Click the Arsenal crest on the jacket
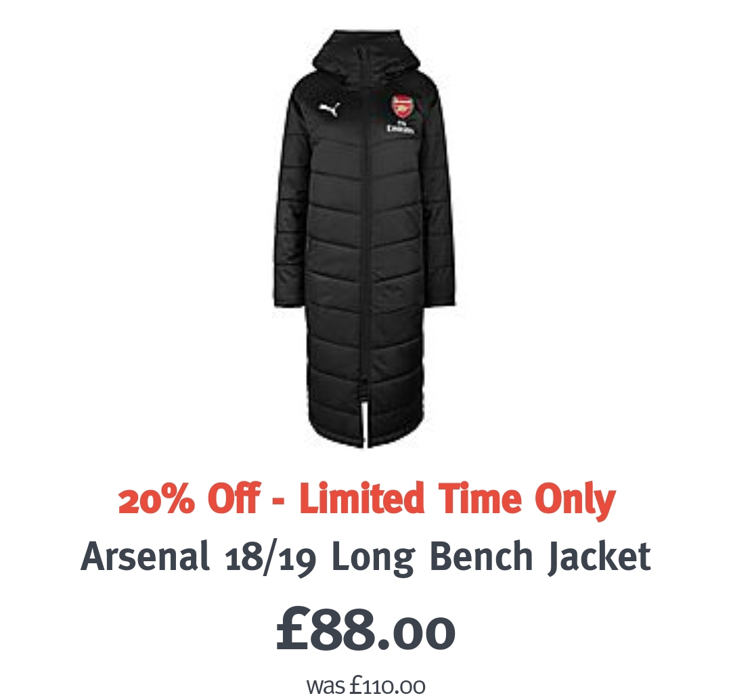 (401, 106)
